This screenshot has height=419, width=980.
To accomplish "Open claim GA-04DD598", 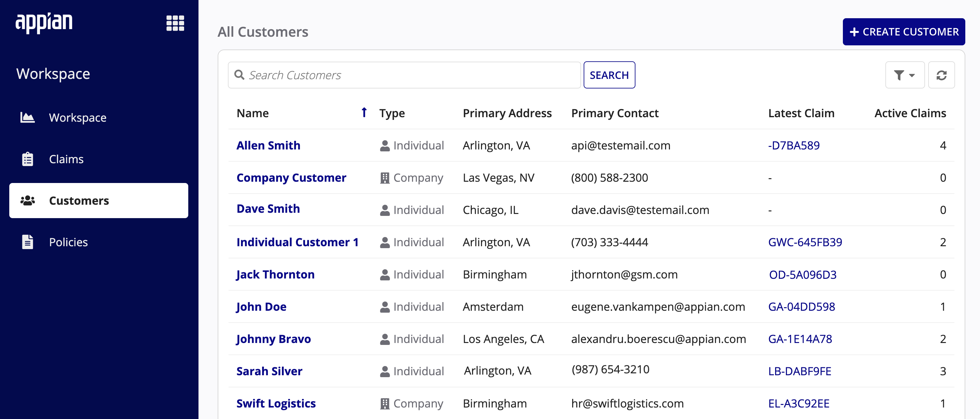I will click(x=802, y=307).
